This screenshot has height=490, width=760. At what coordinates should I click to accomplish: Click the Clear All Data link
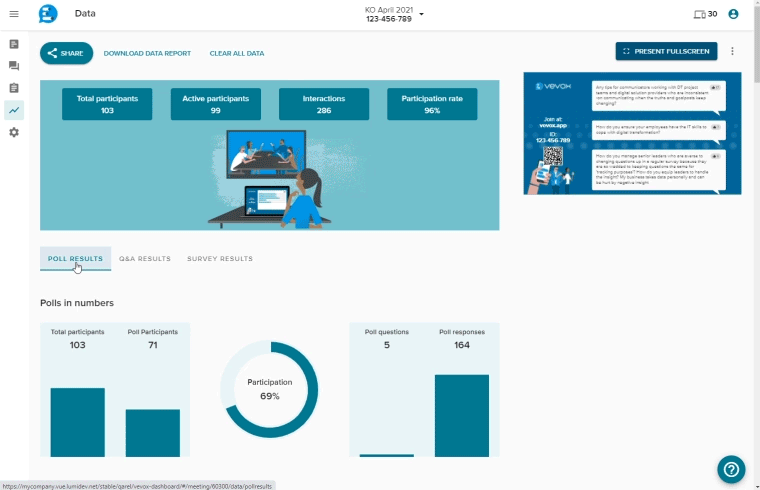pos(236,53)
